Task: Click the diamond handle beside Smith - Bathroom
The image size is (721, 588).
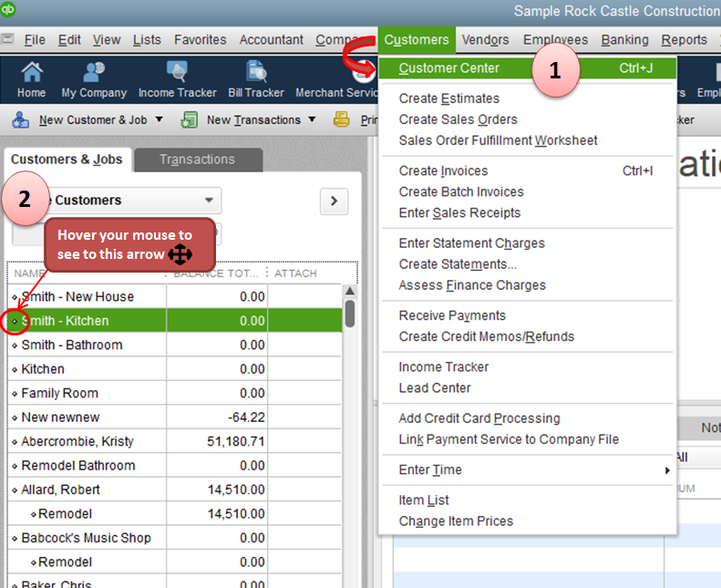Action: coord(15,346)
